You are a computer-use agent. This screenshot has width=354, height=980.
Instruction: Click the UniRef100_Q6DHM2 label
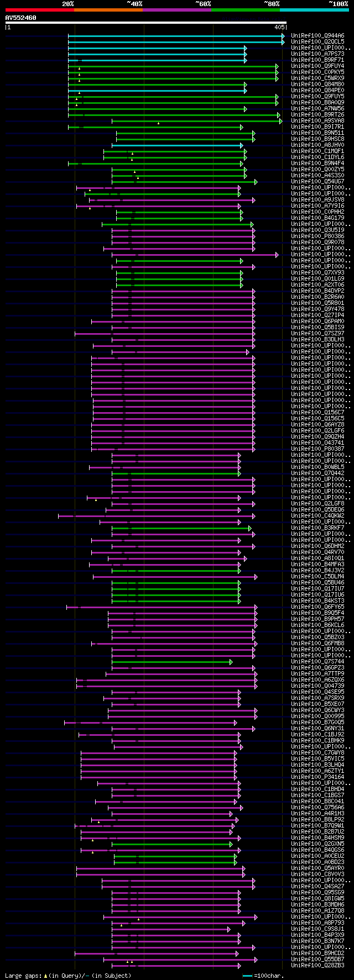click(317, 546)
